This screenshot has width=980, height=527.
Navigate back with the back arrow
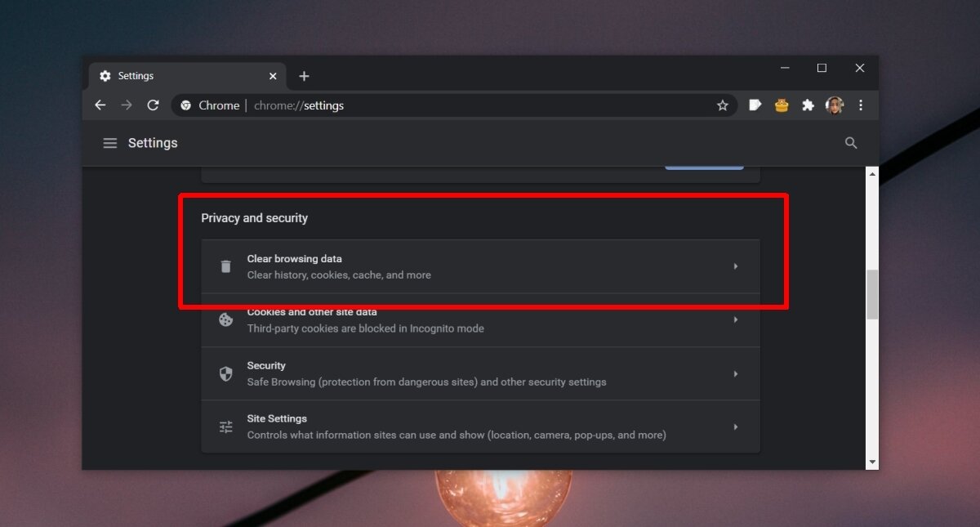click(x=100, y=105)
